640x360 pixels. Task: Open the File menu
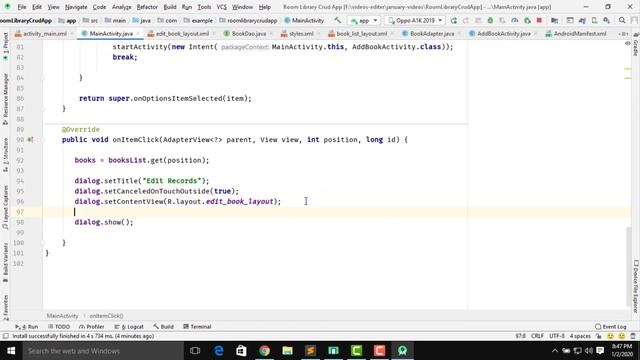22,7
